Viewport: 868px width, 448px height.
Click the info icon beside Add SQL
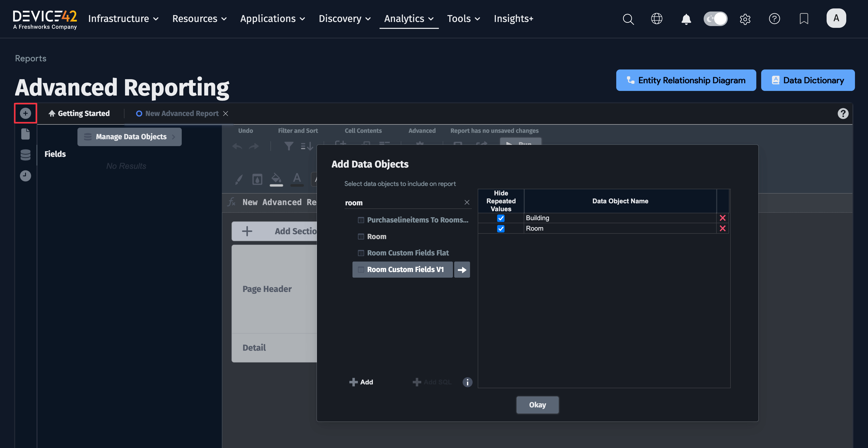pos(467,382)
